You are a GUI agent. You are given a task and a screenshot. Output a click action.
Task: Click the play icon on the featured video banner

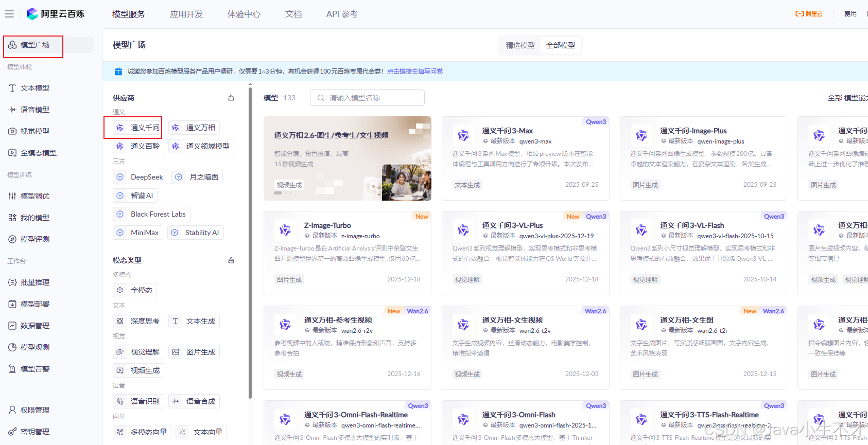[x=374, y=186]
